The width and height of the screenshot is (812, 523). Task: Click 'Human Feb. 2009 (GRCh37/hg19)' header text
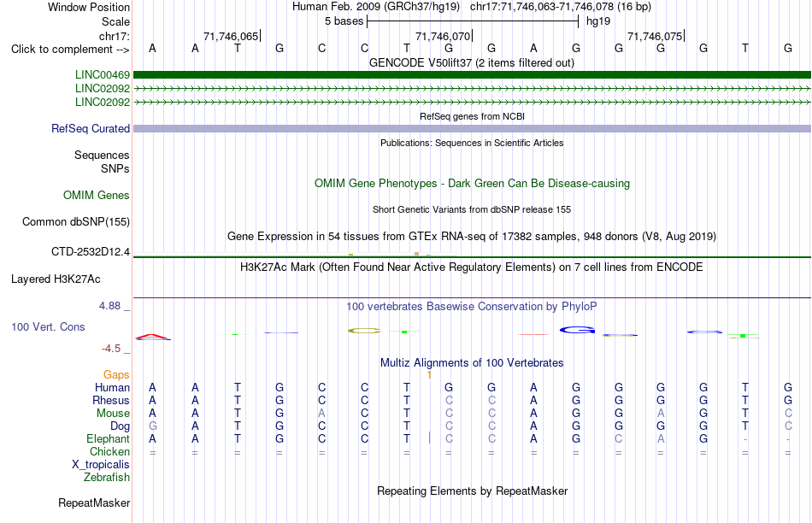tap(376, 7)
